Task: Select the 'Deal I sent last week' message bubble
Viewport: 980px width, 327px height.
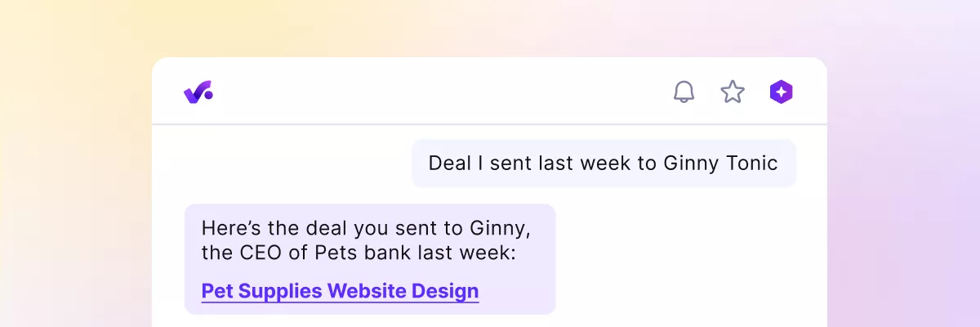Action: click(x=603, y=163)
